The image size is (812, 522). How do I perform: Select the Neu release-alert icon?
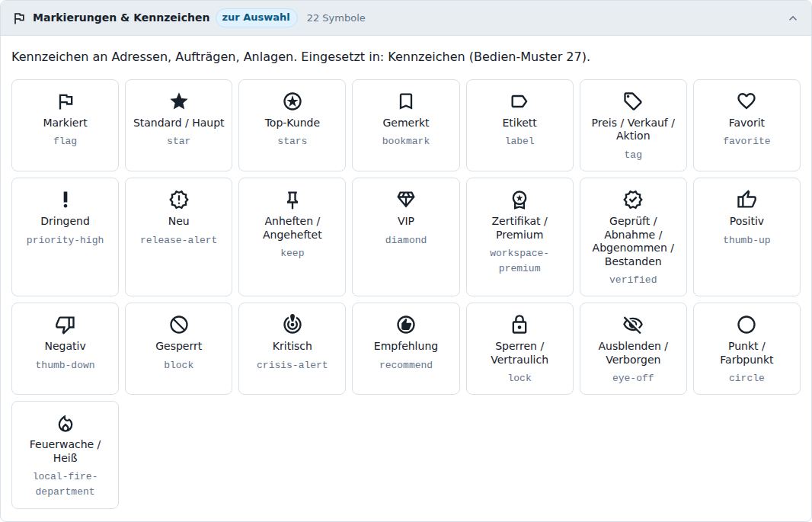pos(179,200)
